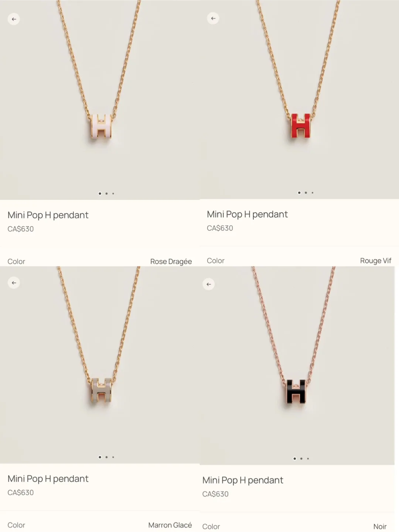
Task: Select second image dot of Noir pendant
Action: pos(301,458)
